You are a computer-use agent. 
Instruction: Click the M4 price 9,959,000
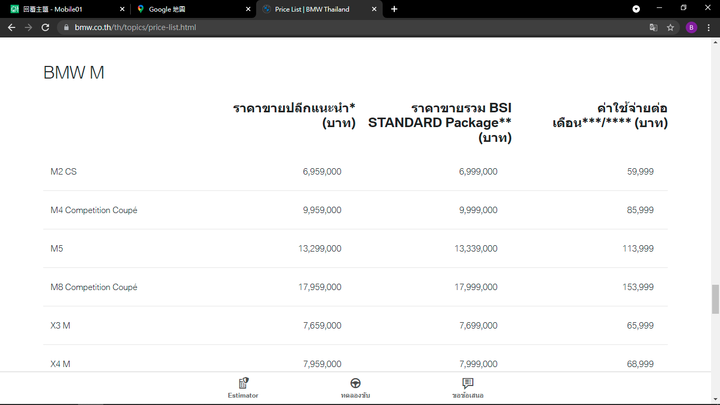point(322,210)
